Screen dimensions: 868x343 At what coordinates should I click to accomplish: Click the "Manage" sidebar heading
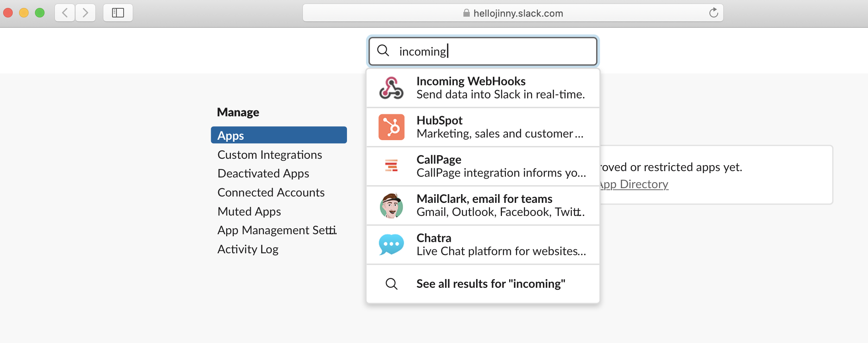click(238, 112)
